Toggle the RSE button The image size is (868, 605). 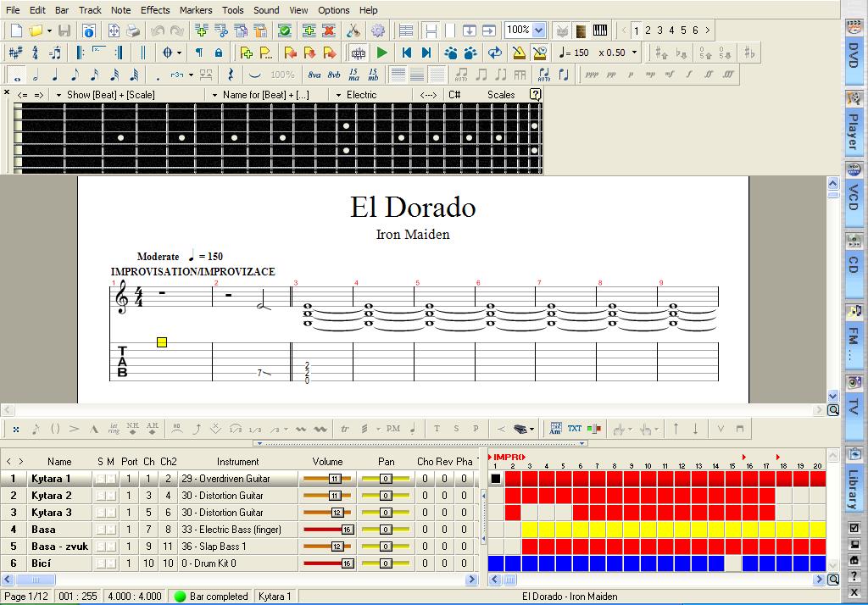359,53
